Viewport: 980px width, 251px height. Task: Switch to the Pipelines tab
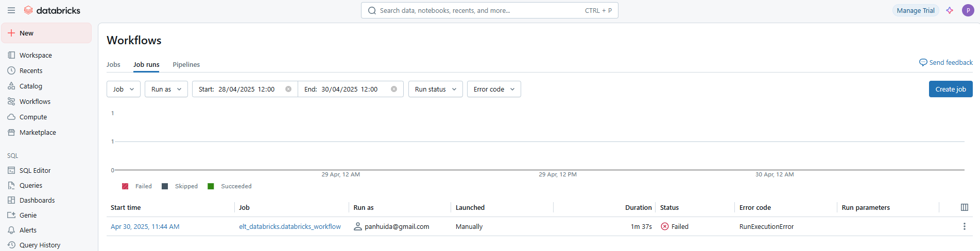pyautogui.click(x=186, y=64)
